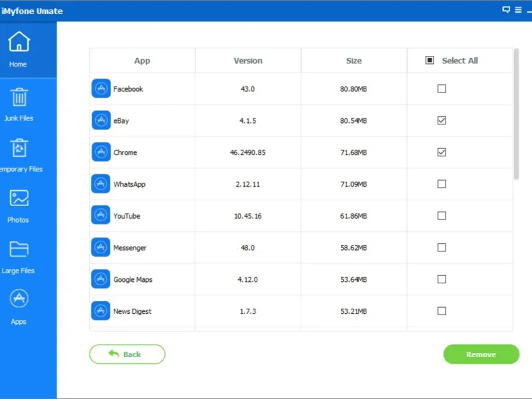Viewport: 532px width, 399px height.
Task: Click the YouTube app icon
Action: (x=101, y=215)
